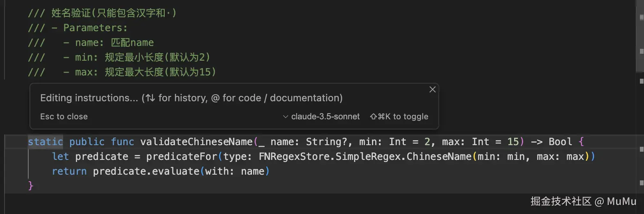Viewport: 644px width, 214px height.
Task: Click the "public" access modifier
Action: [x=87, y=142]
